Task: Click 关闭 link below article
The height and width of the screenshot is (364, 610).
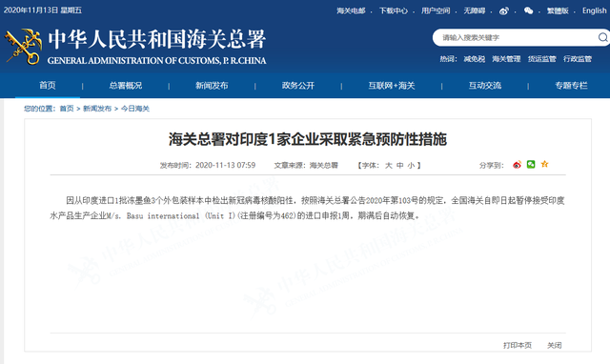Action: coord(555,345)
